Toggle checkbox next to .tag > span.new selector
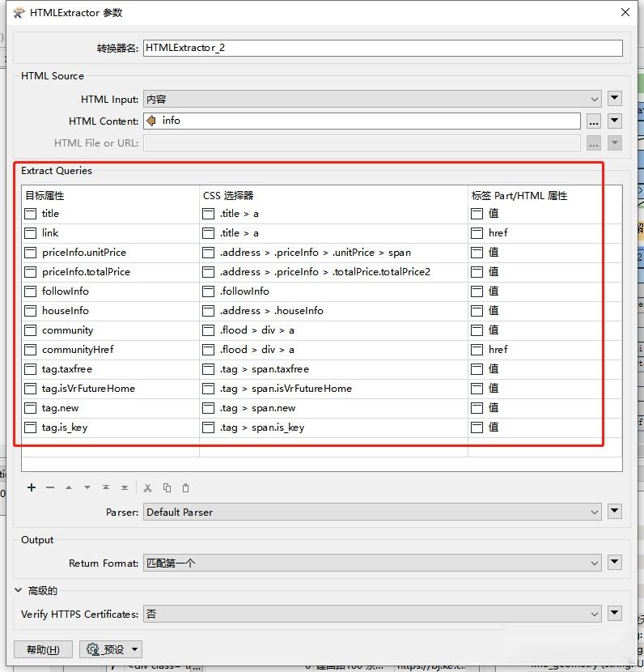Image resolution: width=644 pixels, height=672 pixels. pyautogui.click(x=209, y=408)
